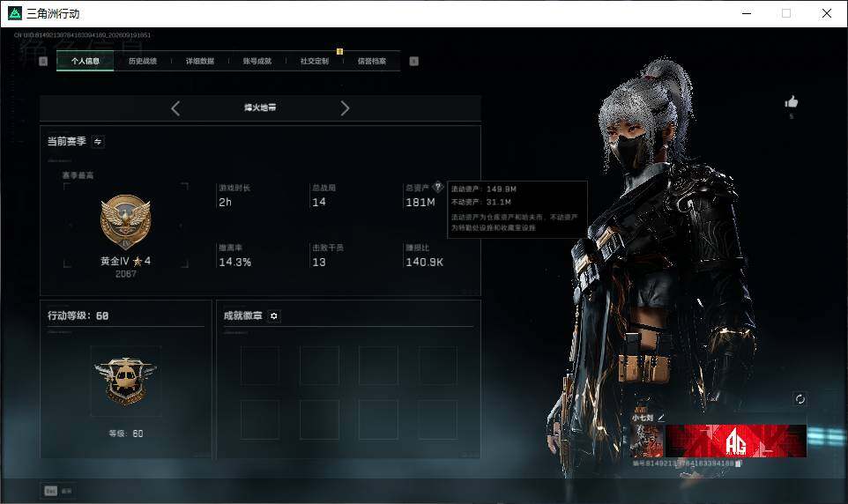Click the question mark icon beside 总资产
The width and height of the screenshot is (848, 504).
point(437,187)
